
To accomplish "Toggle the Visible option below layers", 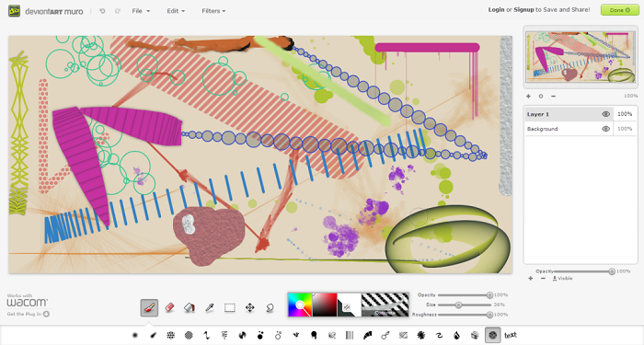I will point(562,278).
